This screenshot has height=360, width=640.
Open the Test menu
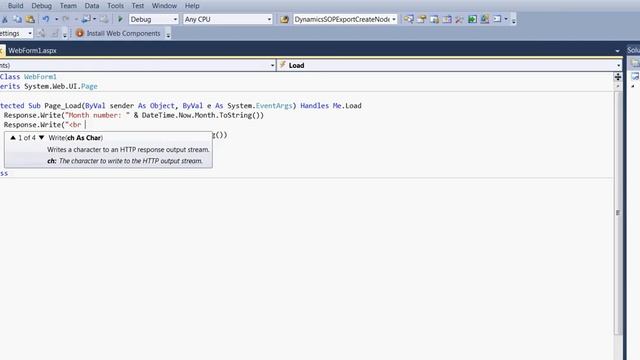click(138, 6)
